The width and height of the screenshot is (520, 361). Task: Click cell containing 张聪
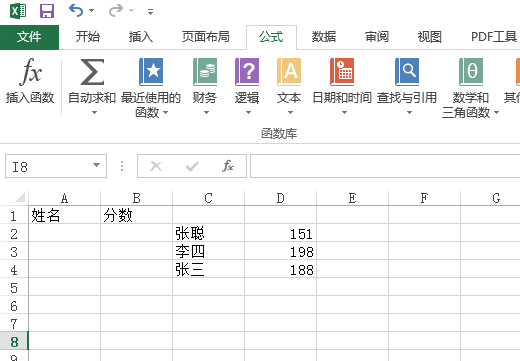pos(209,233)
